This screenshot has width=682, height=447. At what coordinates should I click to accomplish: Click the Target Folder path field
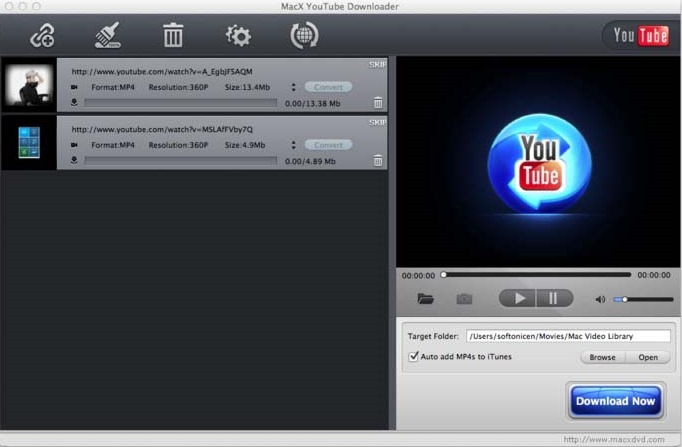pos(568,336)
